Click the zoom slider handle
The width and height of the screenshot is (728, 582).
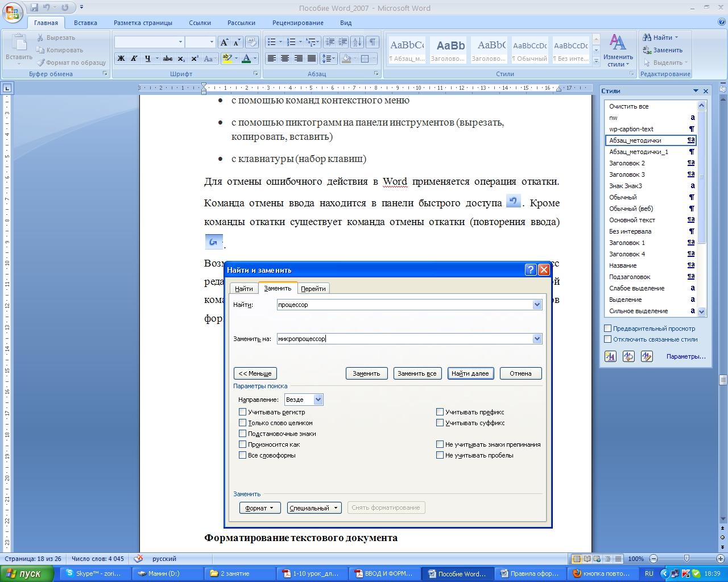(686, 559)
